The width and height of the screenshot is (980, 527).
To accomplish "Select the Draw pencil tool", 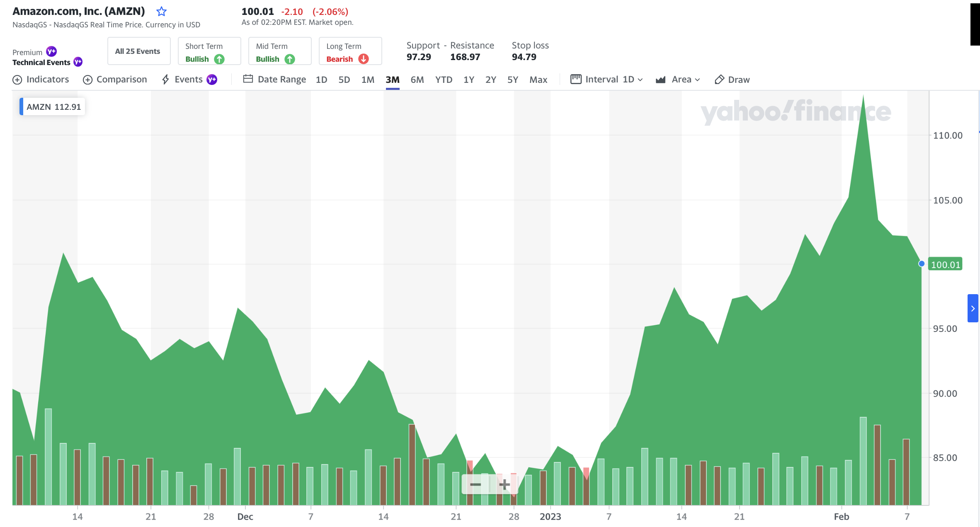I will click(x=720, y=80).
